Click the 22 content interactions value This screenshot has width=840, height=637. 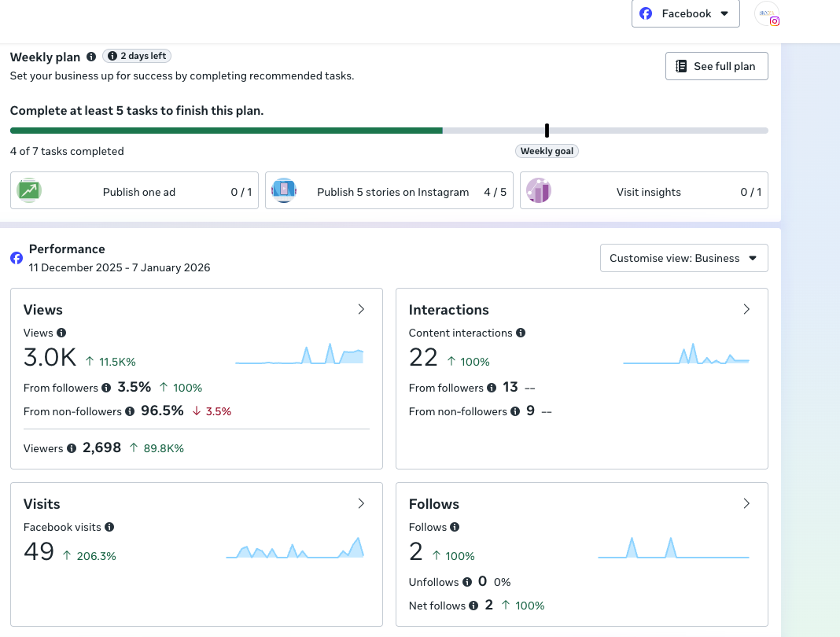click(423, 357)
